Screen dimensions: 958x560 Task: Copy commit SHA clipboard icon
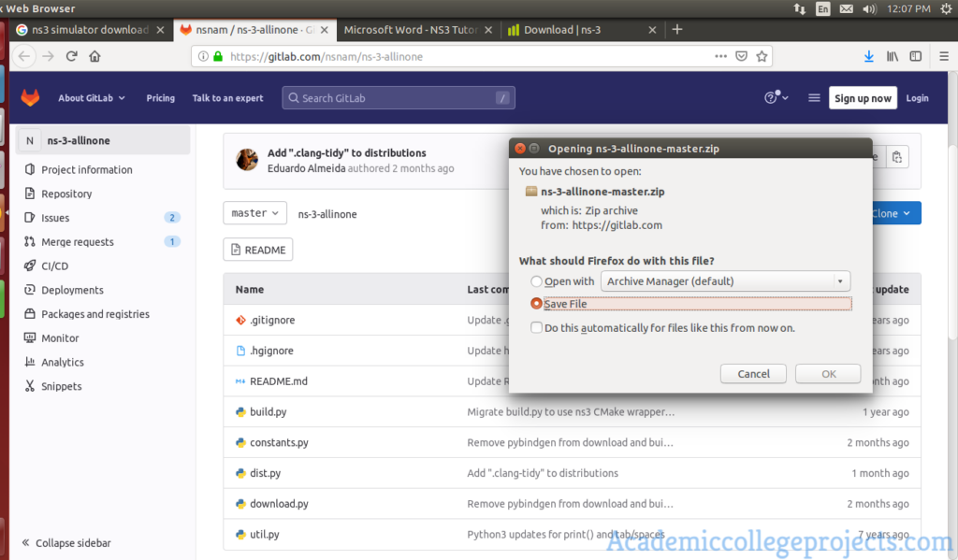[896, 157]
